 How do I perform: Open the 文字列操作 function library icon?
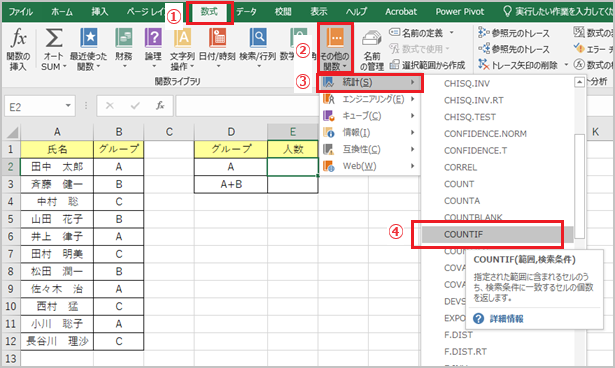(x=182, y=38)
